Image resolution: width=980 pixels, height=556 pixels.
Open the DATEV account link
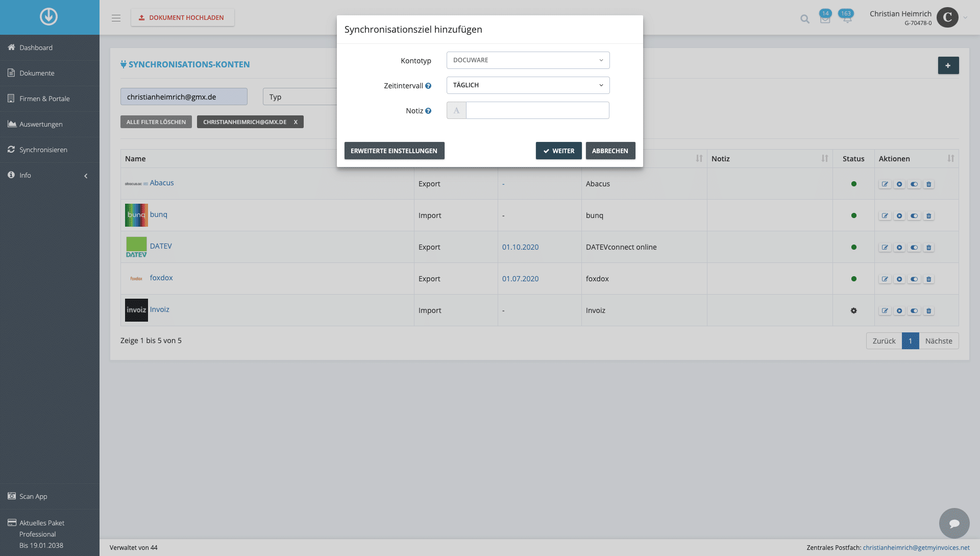coord(161,246)
